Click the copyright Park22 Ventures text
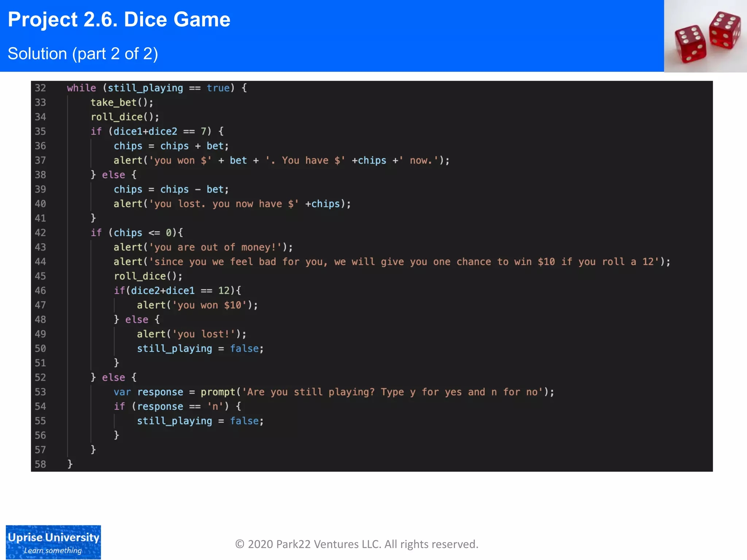The image size is (747, 560). (x=356, y=544)
